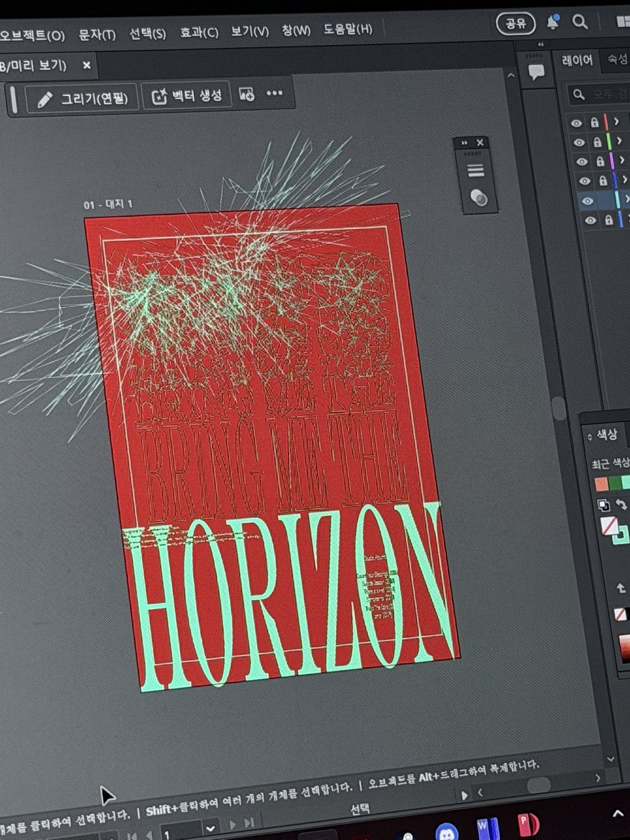630x840 pixels.
Task: Select the dark green recent color swatch
Action: pos(614,483)
